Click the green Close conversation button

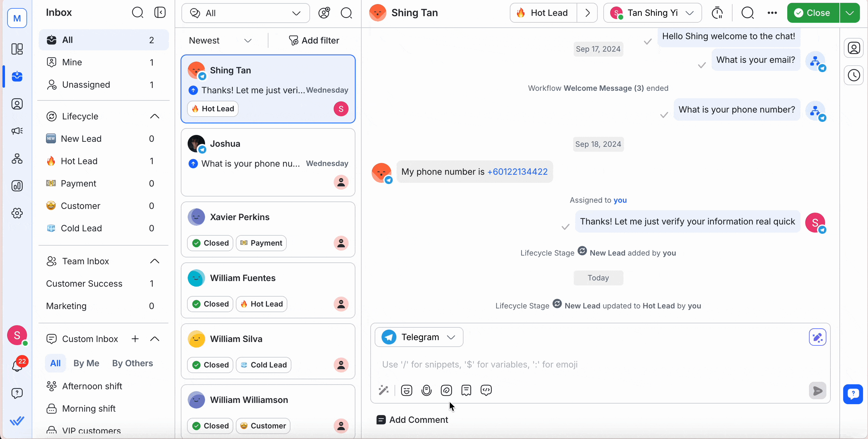click(x=813, y=13)
